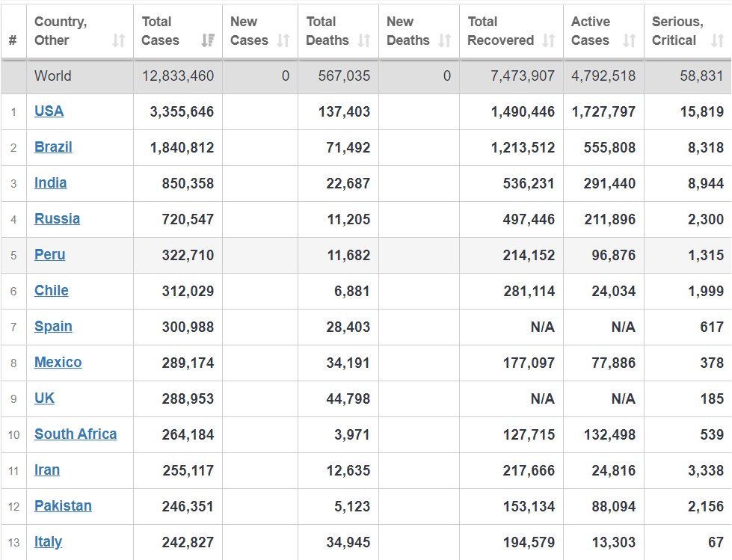The width and height of the screenshot is (732, 560).
Task: Click the # rank column header
Action: point(13,40)
